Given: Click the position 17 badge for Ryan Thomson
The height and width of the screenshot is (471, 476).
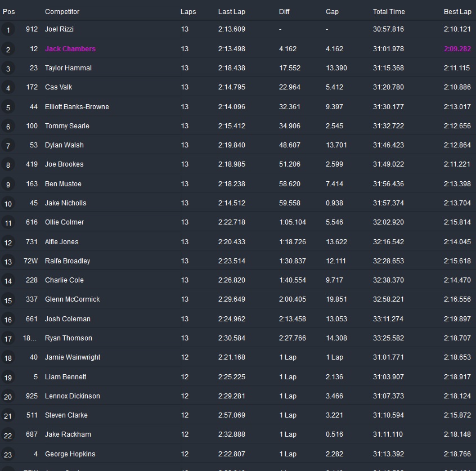Looking at the screenshot, I should tap(8, 339).
